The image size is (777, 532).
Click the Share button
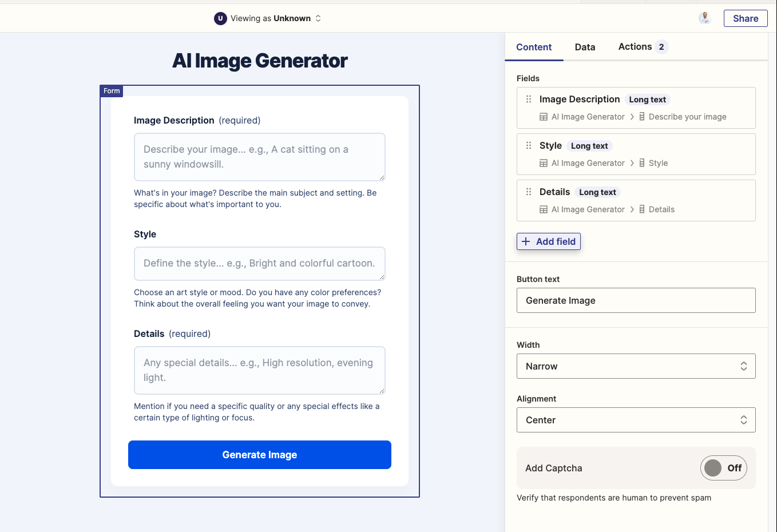point(745,18)
